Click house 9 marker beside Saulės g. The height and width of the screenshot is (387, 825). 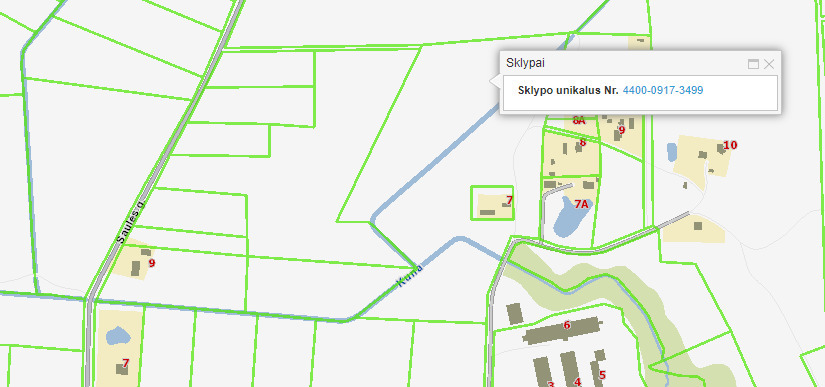pyautogui.click(x=152, y=263)
